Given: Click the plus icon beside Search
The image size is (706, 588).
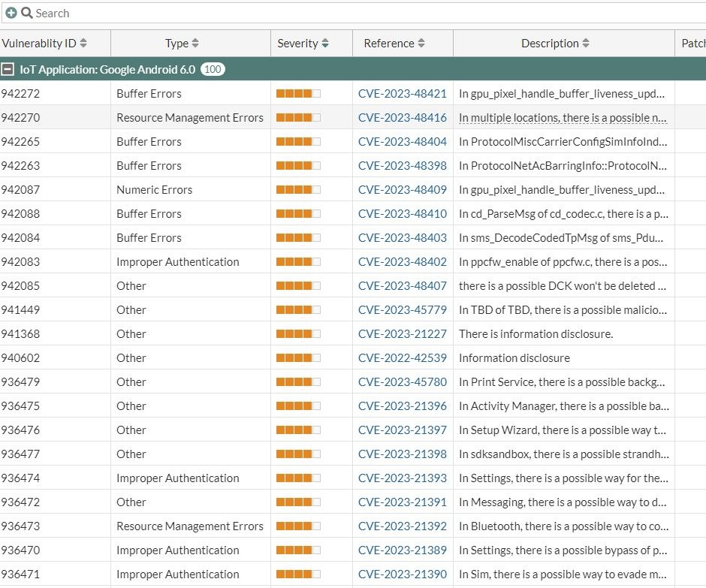Looking at the screenshot, I should (11, 13).
